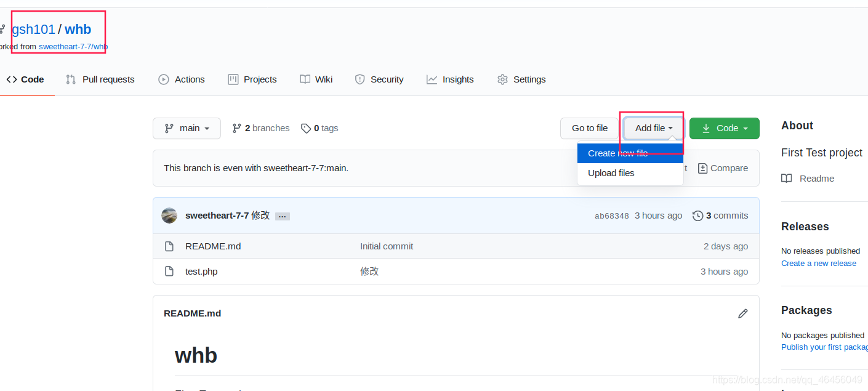This screenshot has width=868, height=391.
Task: Click the Compare file-diff icon
Action: pyautogui.click(x=702, y=168)
